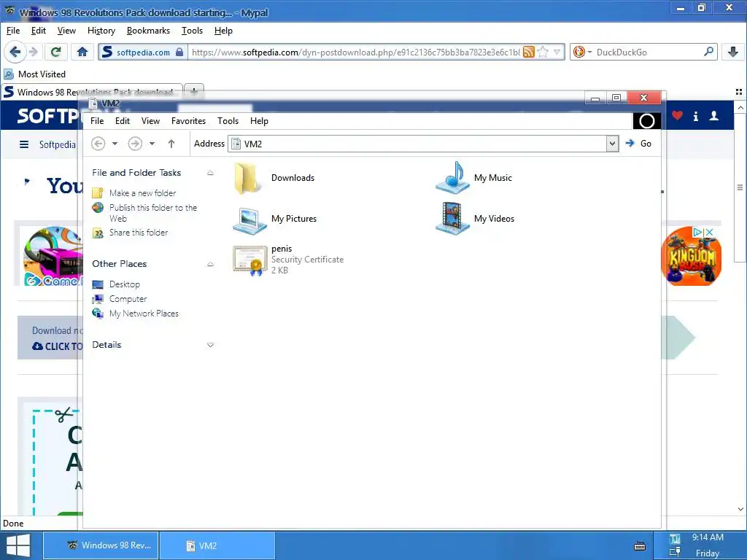The image size is (747, 560).
Task: Open the VM2 window Tools menu
Action: tap(228, 121)
